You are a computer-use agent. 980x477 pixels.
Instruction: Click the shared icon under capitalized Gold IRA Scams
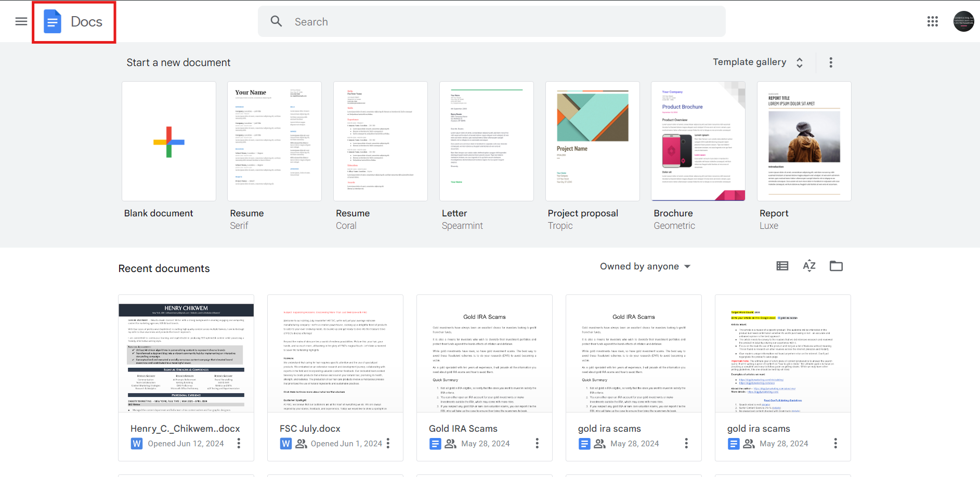pyautogui.click(x=451, y=444)
